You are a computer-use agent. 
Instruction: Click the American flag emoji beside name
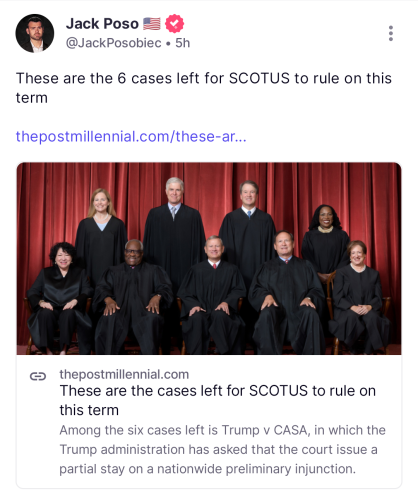152,24
